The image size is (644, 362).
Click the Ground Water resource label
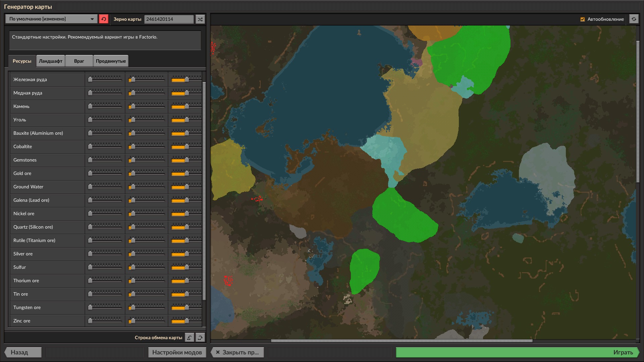[29, 187]
